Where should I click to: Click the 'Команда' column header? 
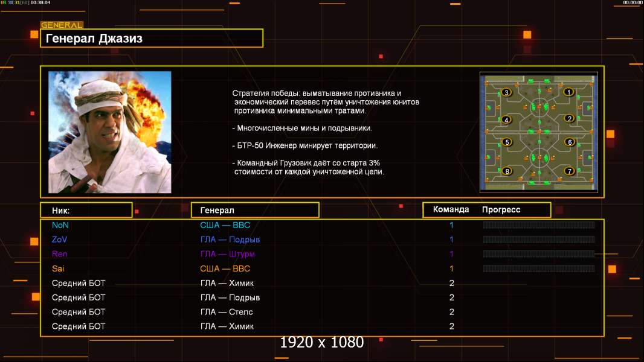point(451,209)
